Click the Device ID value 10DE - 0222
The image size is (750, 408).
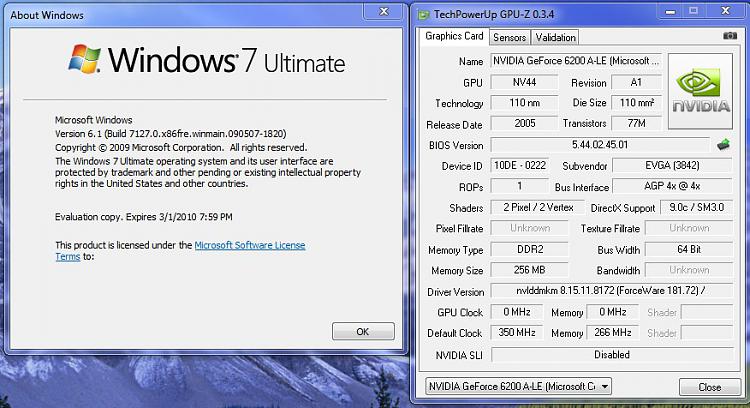point(519,165)
